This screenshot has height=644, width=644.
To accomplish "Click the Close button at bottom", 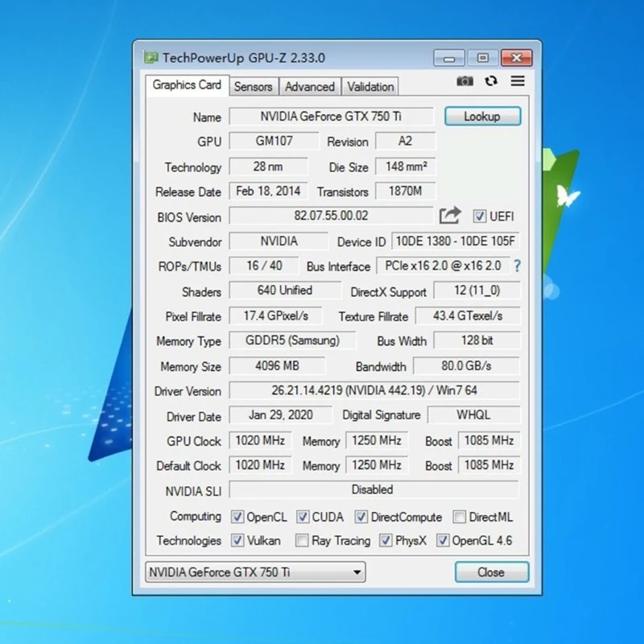I will [x=491, y=572].
